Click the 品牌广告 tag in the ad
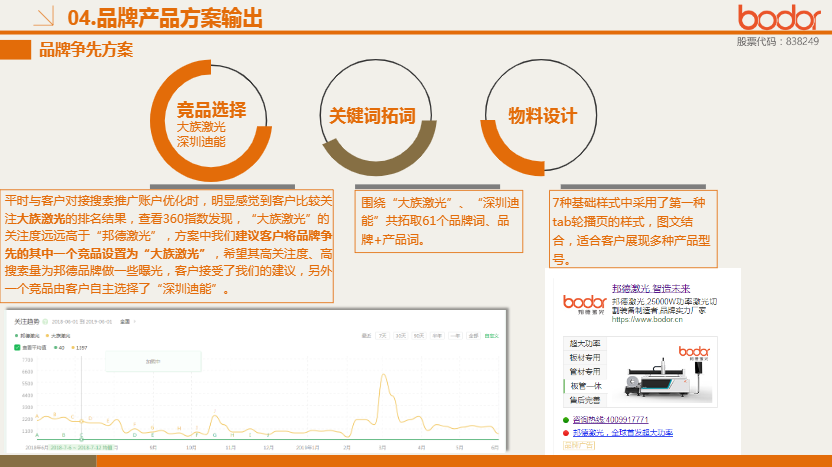 (x=579, y=445)
